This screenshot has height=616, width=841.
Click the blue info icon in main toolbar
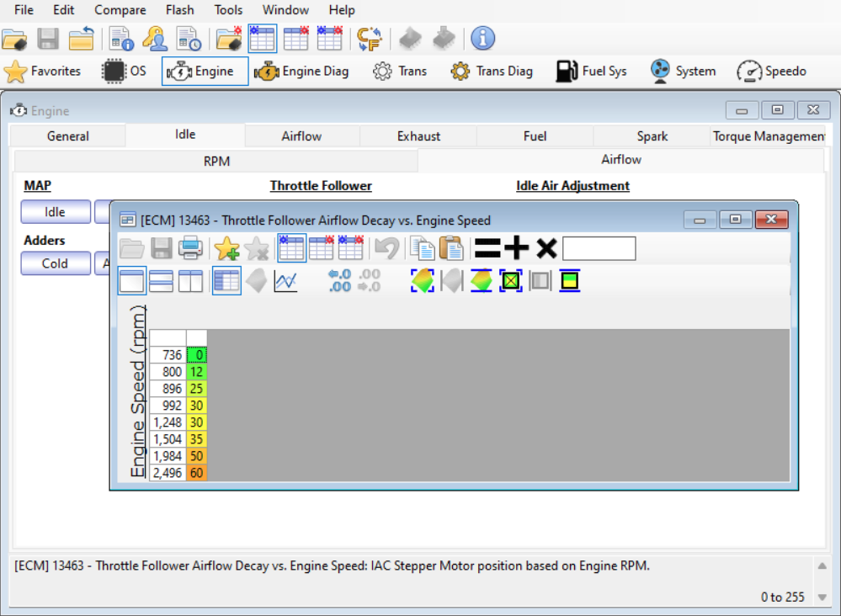(x=482, y=39)
